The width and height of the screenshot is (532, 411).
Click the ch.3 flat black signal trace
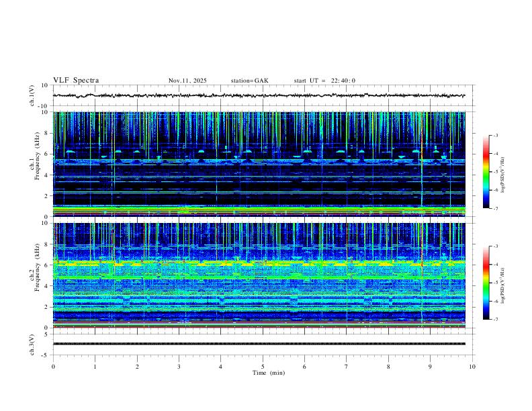click(x=259, y=344)
